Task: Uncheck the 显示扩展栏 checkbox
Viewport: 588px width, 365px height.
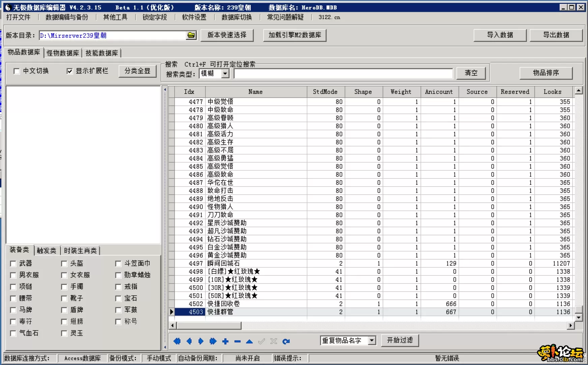Action: (69, 71)
